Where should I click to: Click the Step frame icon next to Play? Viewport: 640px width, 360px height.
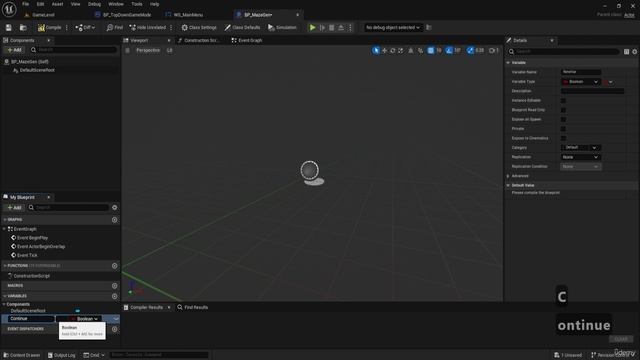[322, 28]
